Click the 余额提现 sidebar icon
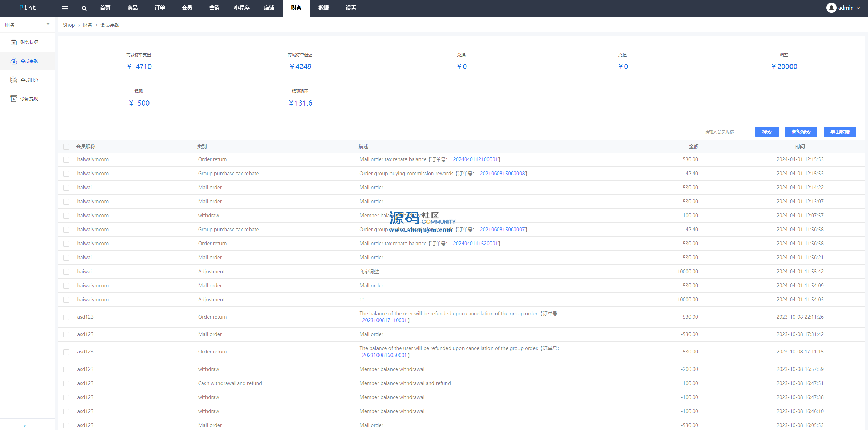This screenshot has height=430, width=868. [14, 99]
